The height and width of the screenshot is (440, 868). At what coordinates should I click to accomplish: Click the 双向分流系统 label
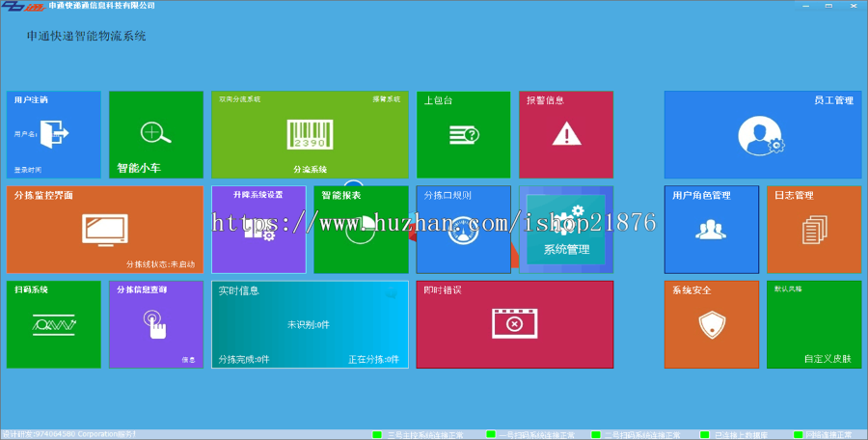pyautogui.click(x=240, y=99)
